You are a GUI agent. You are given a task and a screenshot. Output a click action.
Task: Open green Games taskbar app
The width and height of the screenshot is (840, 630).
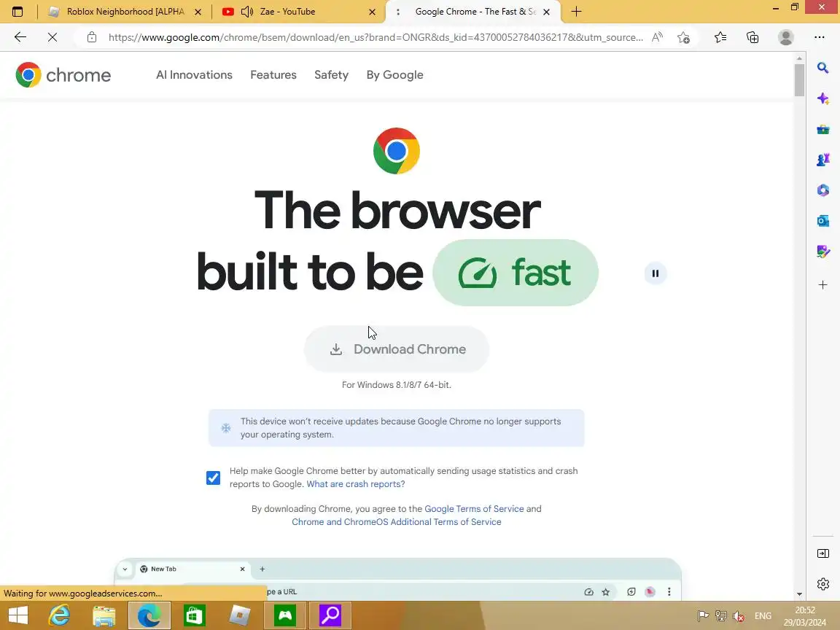(x=285, y=615)
